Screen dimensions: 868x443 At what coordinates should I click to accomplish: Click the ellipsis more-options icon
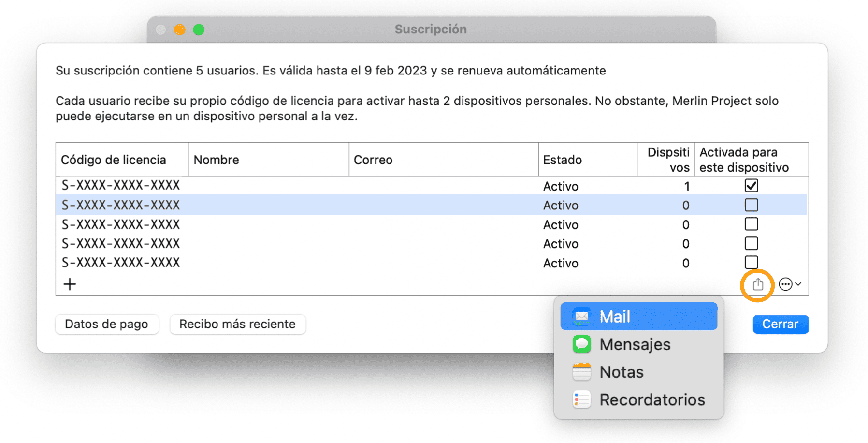tap(787, 284)
